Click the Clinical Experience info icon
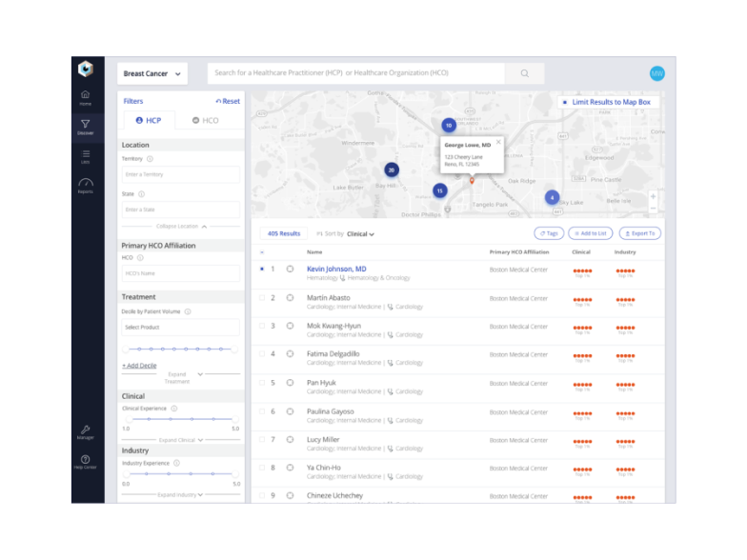 (174, 409)
